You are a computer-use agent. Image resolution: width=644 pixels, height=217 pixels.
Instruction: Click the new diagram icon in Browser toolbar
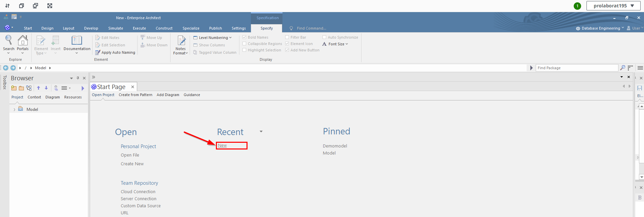[29, 88]
